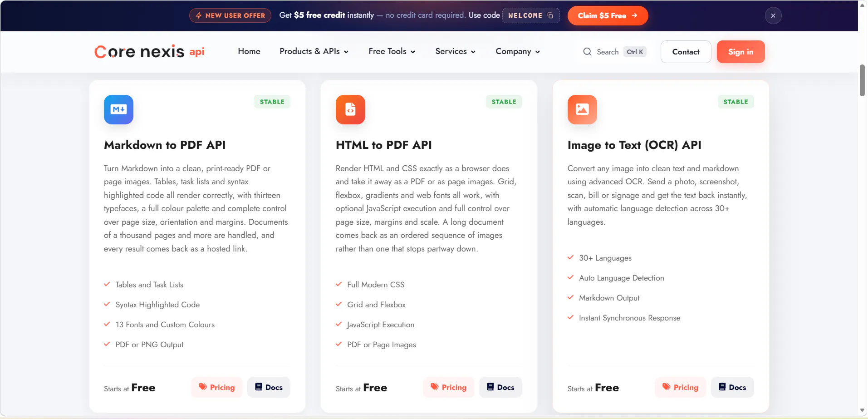This screenshot has width=868, height=419.
Task: Click the Image to Text OCR icon
Action: (x=582, y=109)
